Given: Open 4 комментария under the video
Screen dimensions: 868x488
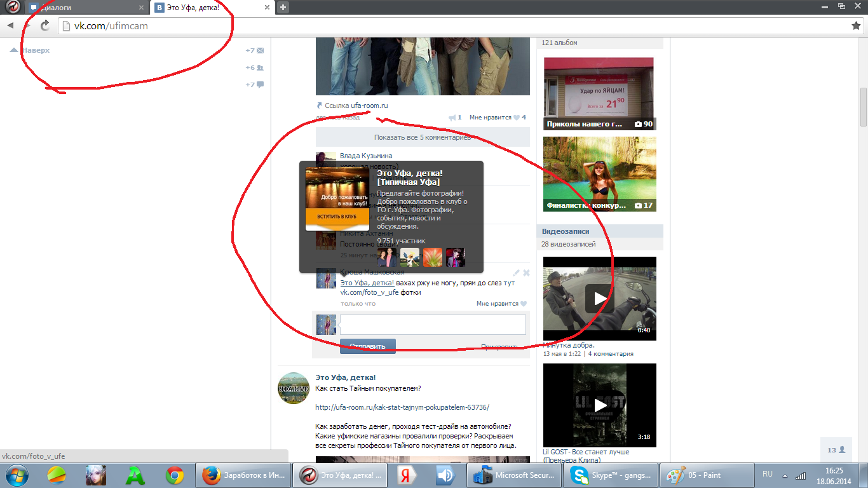Looking at the screenshot, I should (611, 354).
